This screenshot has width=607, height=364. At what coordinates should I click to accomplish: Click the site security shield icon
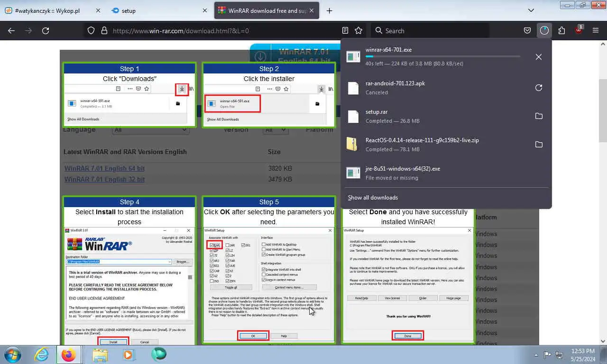click(x=91, y=30)
